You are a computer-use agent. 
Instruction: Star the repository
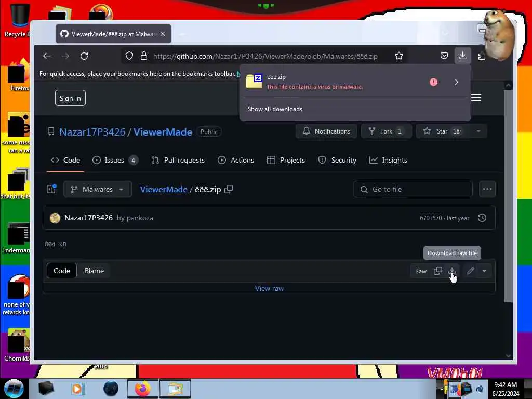443,131
